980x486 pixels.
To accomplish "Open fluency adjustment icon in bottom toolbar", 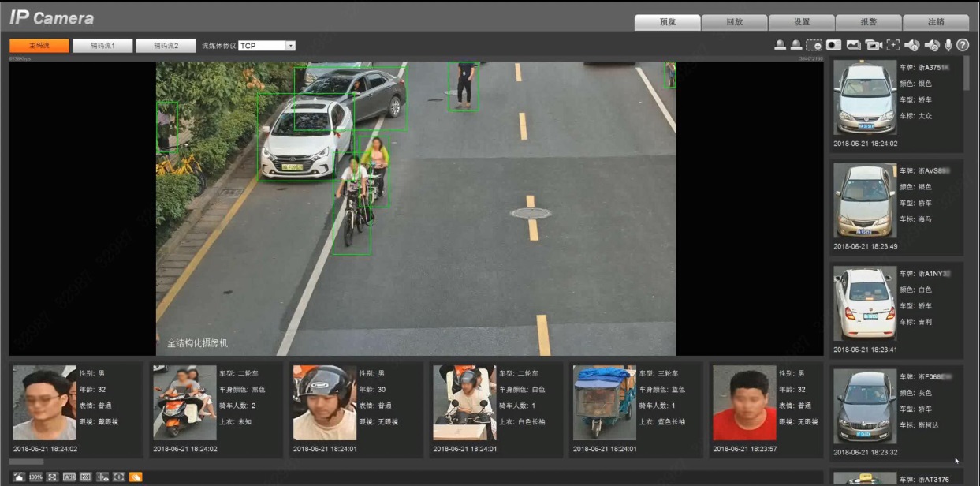I will [x=85, y=477].
